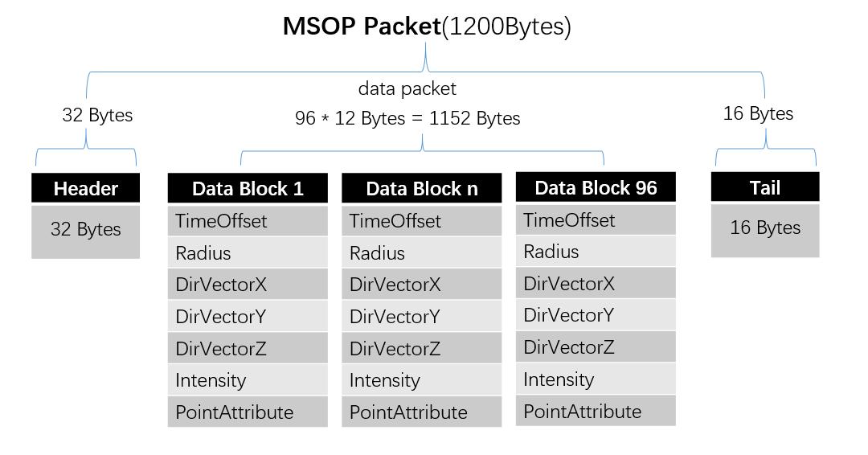Select DirVectorY in Data Block 1
The image size is (868, 455).
(x=248, y=317)
